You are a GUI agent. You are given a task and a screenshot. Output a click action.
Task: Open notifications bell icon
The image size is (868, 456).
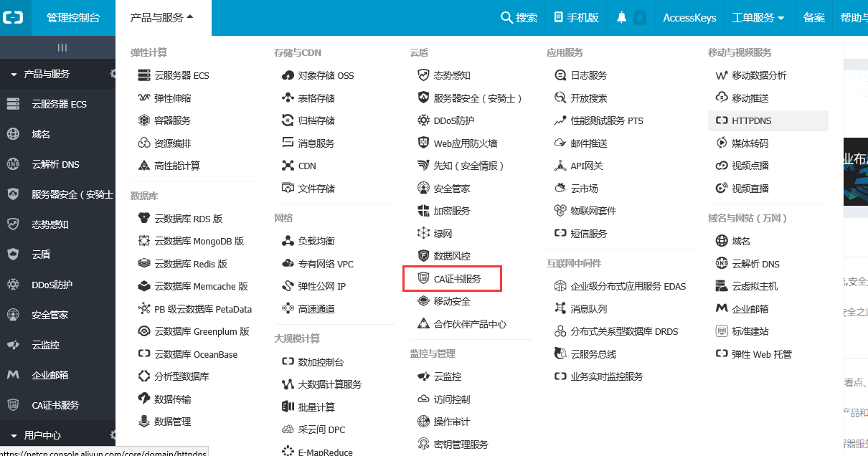(622, 17)
